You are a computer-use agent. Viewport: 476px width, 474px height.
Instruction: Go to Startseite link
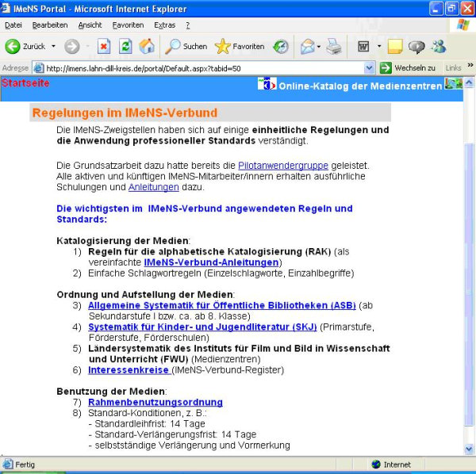(25, 83)
